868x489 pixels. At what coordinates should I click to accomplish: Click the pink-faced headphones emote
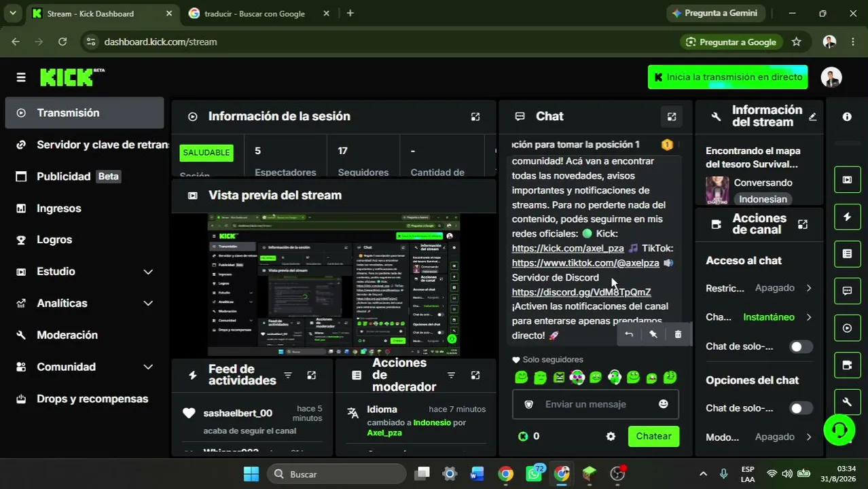(577, 378)
